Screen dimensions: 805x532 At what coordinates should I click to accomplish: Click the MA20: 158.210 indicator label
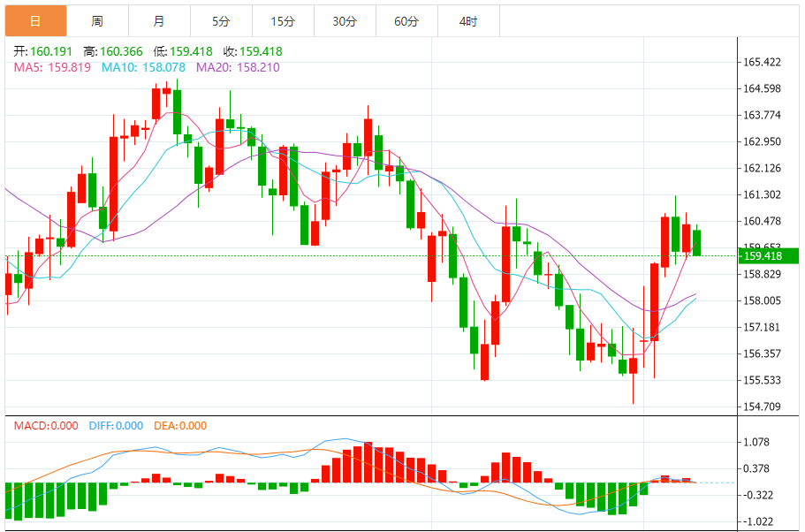(x=238, y=67)
